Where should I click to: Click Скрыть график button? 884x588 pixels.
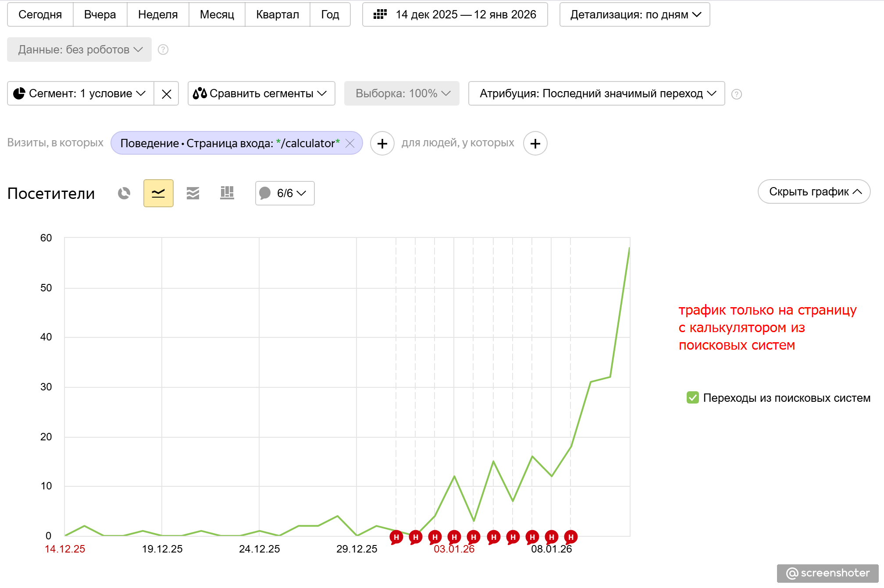[813, 192]
